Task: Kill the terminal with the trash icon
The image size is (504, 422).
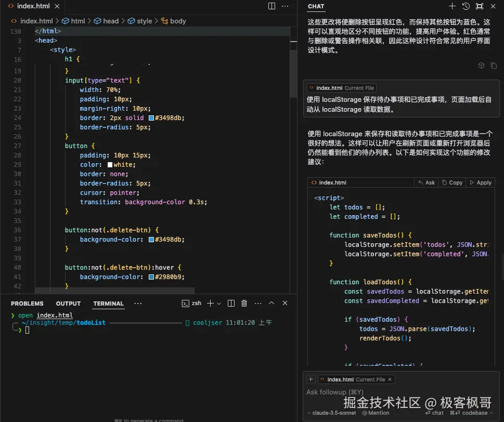Action: click(x=244, y=303)
